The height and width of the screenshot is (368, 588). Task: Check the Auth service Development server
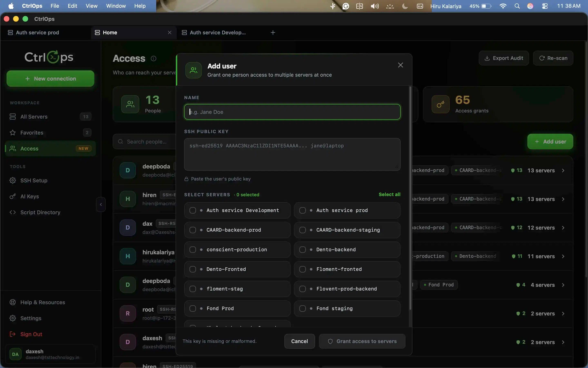pyautogui.click(x=193, y=210)
